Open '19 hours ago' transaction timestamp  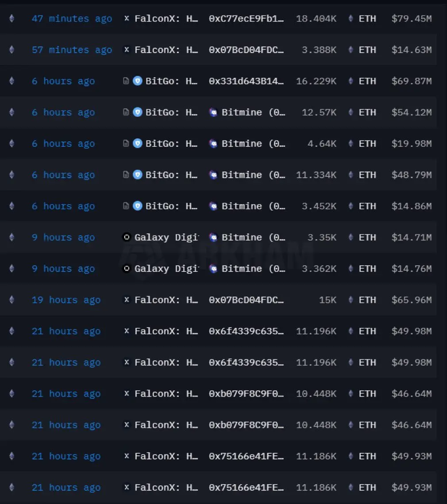click(66, 300)
